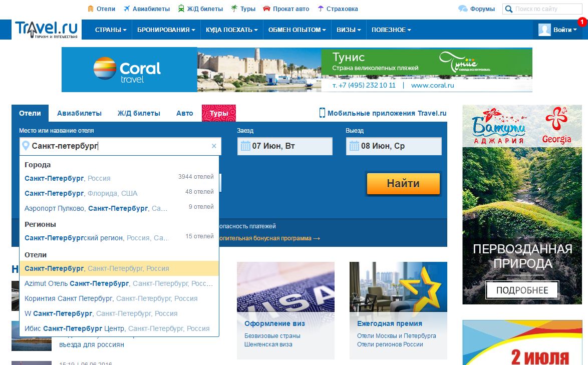Screen dimensions: 588x365
Task: Clear the hotel search field with the X
Action: pyautogui.click(x=214, y=146)
